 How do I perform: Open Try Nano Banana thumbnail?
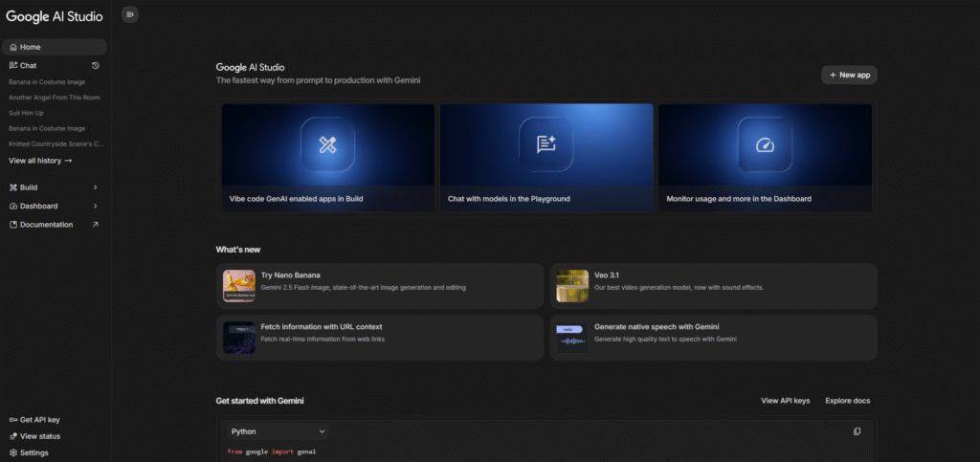[x=238, y=285]
